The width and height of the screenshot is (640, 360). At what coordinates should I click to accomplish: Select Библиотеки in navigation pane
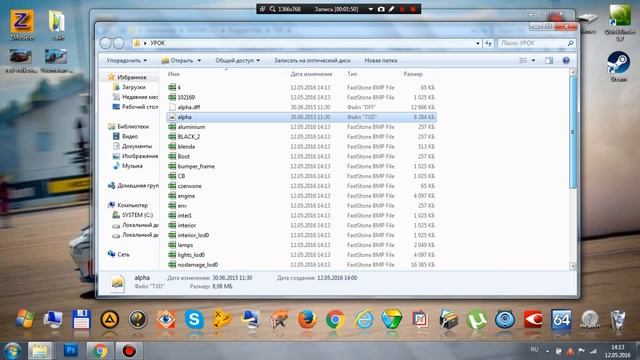point(133,127)
